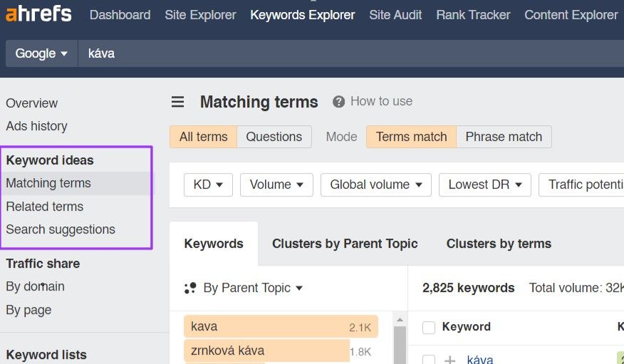Open Search suggestions in the sidebar
This screenshot has height=364, width=624.
pos(61,229)
